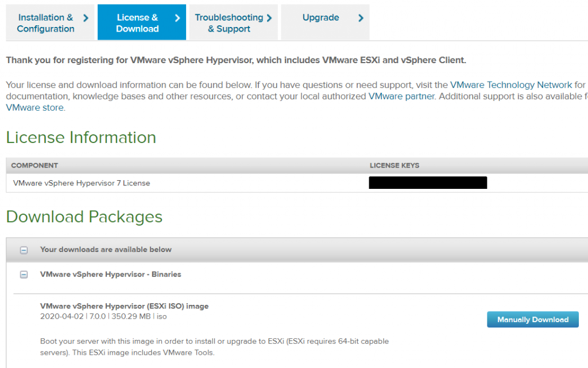Viewport: 588px width, 368px height.
Task: Click the arrow icon on Troubleshooting & Support tab
Action: click(269, 17)
